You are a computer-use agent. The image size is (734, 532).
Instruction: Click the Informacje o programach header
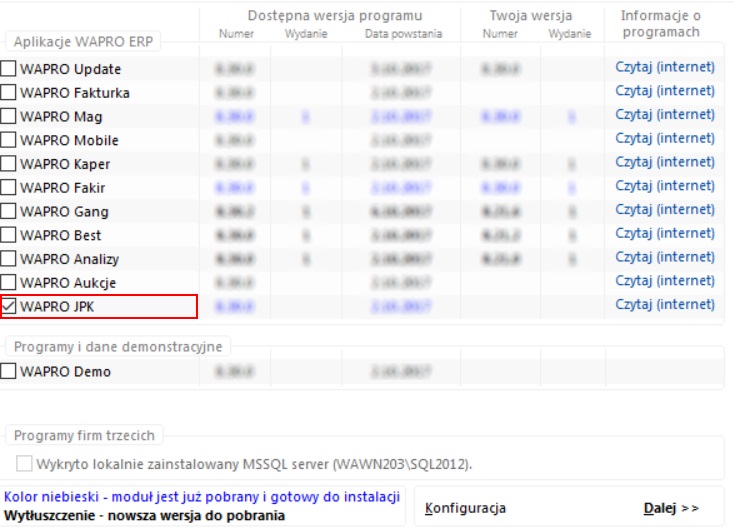661,23
